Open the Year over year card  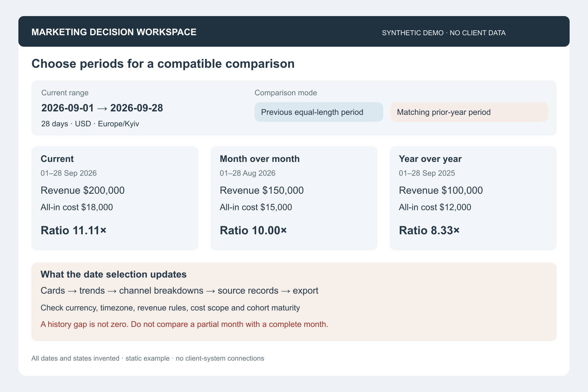click(473, 198)
